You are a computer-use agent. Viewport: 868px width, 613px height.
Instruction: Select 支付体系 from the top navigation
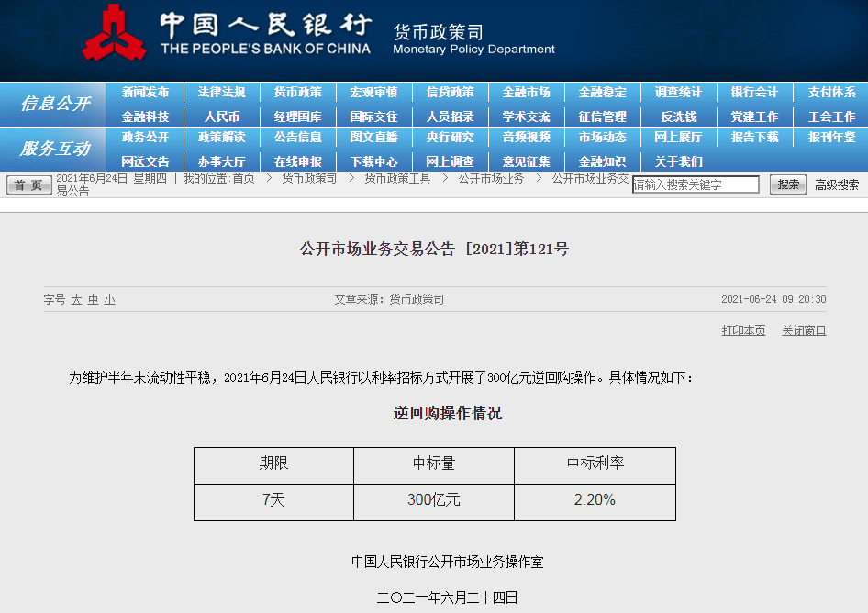(x=831, y=93)
